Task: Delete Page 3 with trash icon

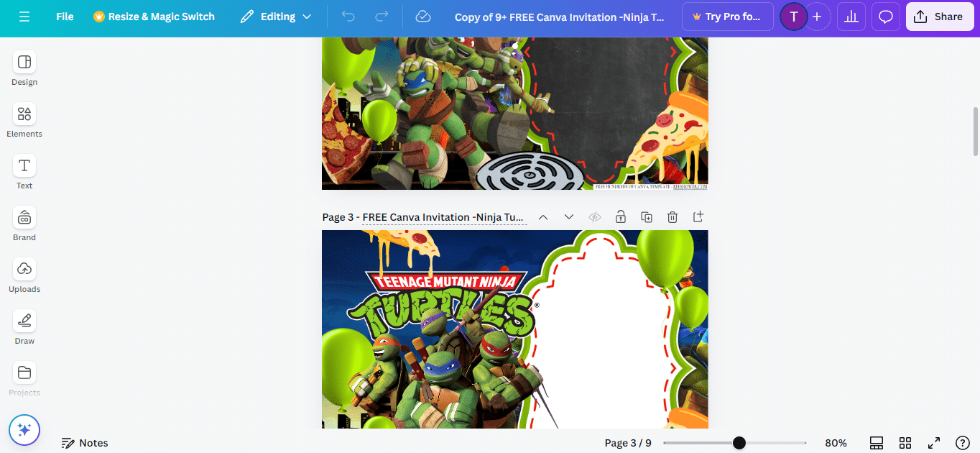Action: pyautogui.click(x=672, y=217)
